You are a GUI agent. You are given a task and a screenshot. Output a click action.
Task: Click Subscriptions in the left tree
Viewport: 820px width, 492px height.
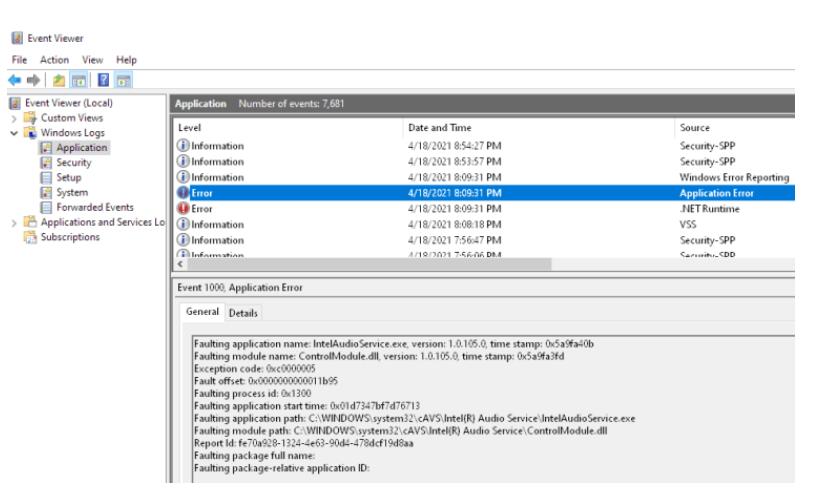pos(70,236)
